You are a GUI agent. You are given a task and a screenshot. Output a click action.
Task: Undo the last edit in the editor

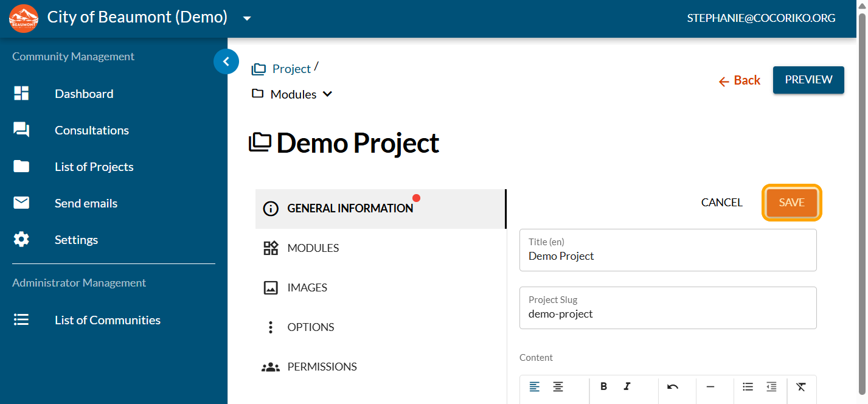[x=673, y=387]
